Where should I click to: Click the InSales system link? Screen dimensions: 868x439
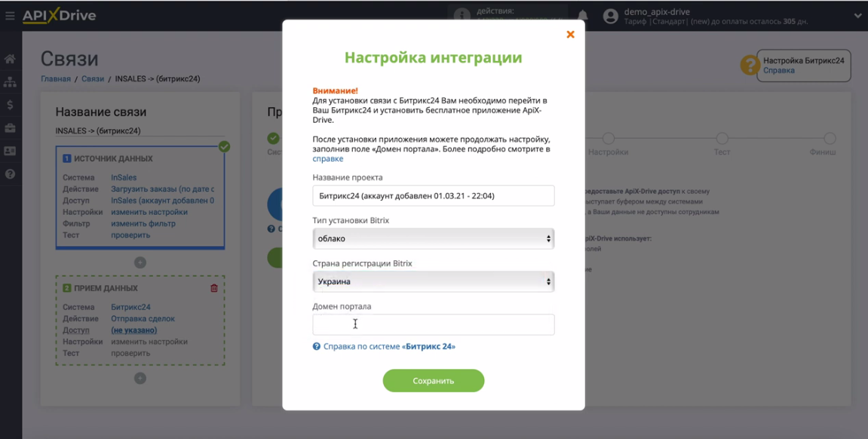point(124,178)
